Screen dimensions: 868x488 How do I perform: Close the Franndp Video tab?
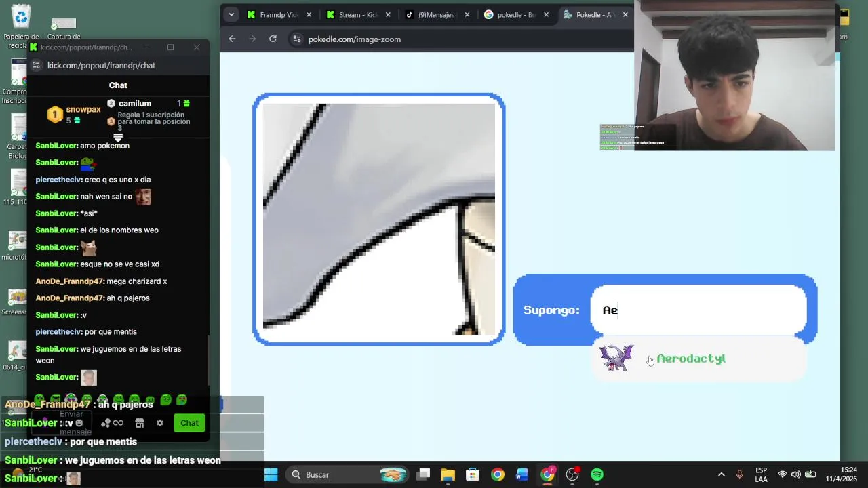[x=309, y=14]
